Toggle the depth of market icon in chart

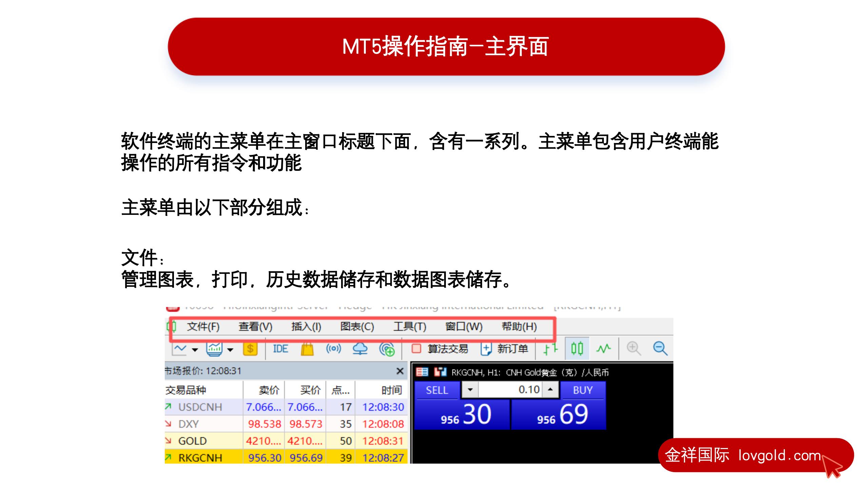tap(422, 372)
